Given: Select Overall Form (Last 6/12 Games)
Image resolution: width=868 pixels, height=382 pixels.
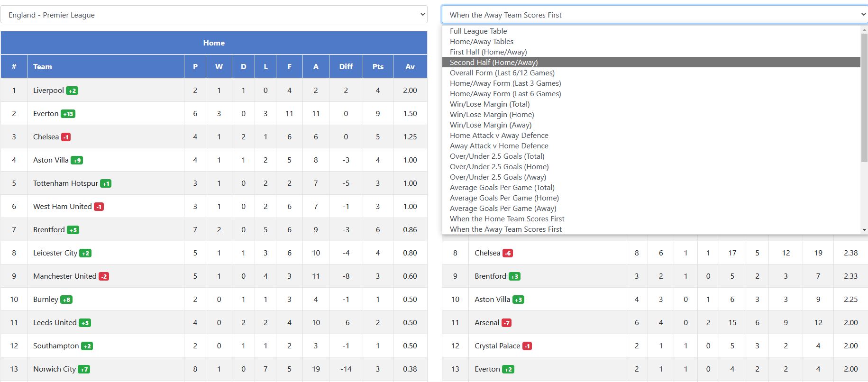Looking at the screenshot, I should [501, 73].
